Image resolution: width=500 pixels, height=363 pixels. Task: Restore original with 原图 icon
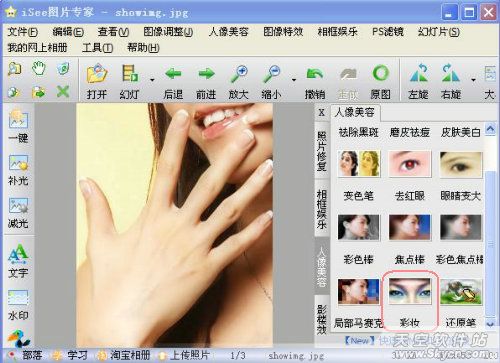[x=380, y=73]
